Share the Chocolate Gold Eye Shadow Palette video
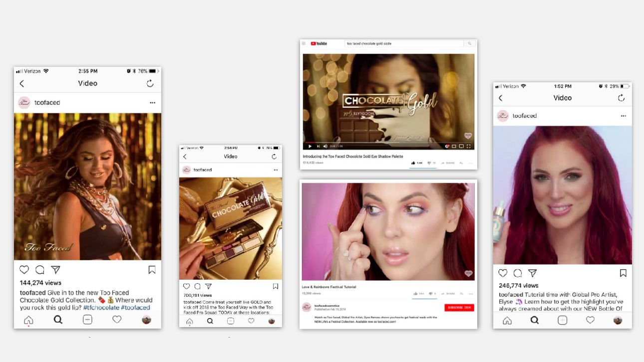 click(x=448, y=163)
